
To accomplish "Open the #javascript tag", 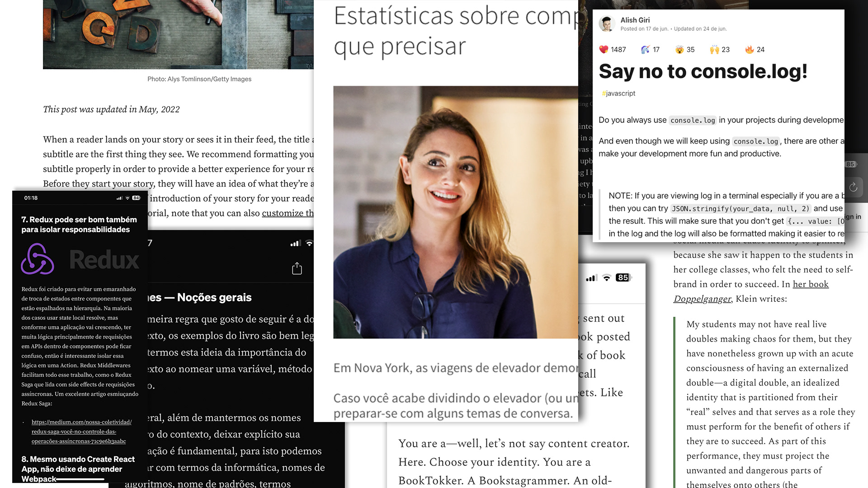I will pyautogui.click(x=618, y=93).
